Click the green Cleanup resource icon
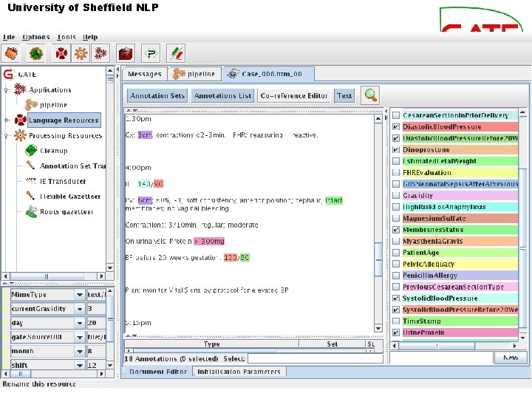The width and height of the screenshot is (532, 399). coord(31,150)
